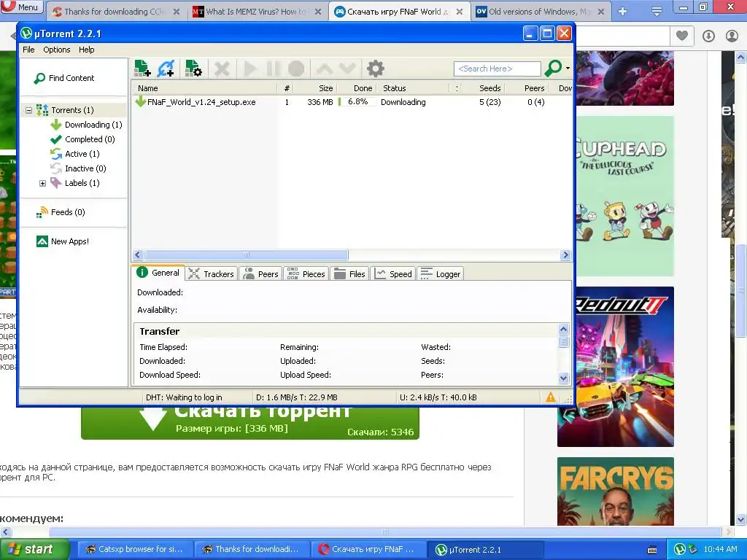This screenshot has height=560, width=747.
Task: Open µTorrent tray icon near clock
Action: [x=680, y=549]
